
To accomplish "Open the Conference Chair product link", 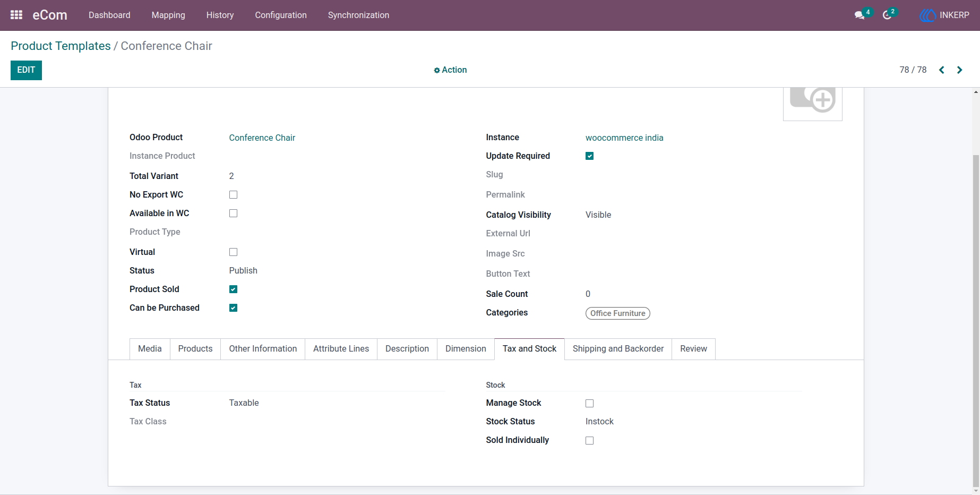I will (x=262, y=138).
